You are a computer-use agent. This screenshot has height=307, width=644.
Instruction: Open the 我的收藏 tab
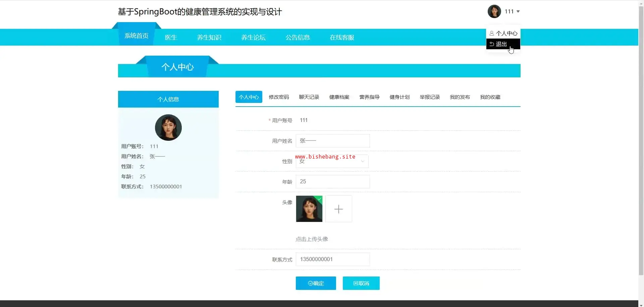490,97
